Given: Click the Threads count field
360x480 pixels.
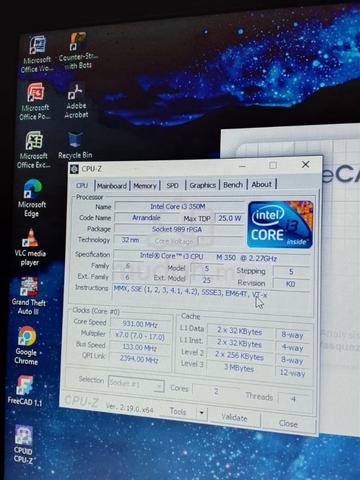Looking at the screenshot, I should [293, 399].
